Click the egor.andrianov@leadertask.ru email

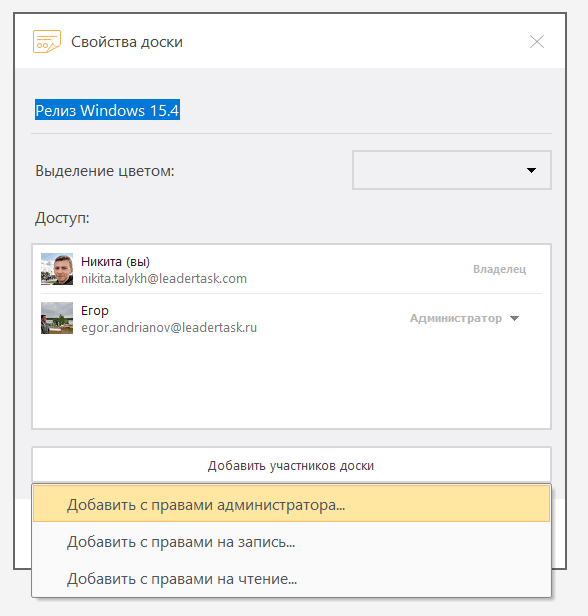(x=169, y=328)
